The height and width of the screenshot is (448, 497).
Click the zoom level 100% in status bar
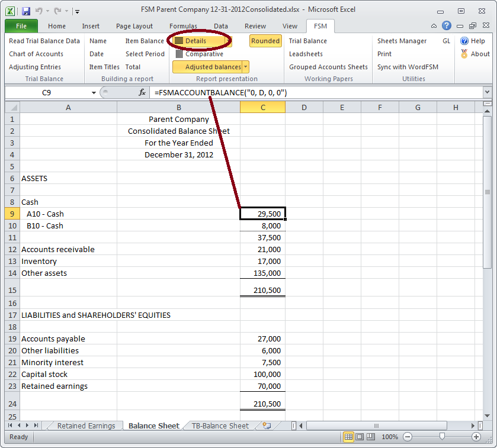tap(390, 437)
